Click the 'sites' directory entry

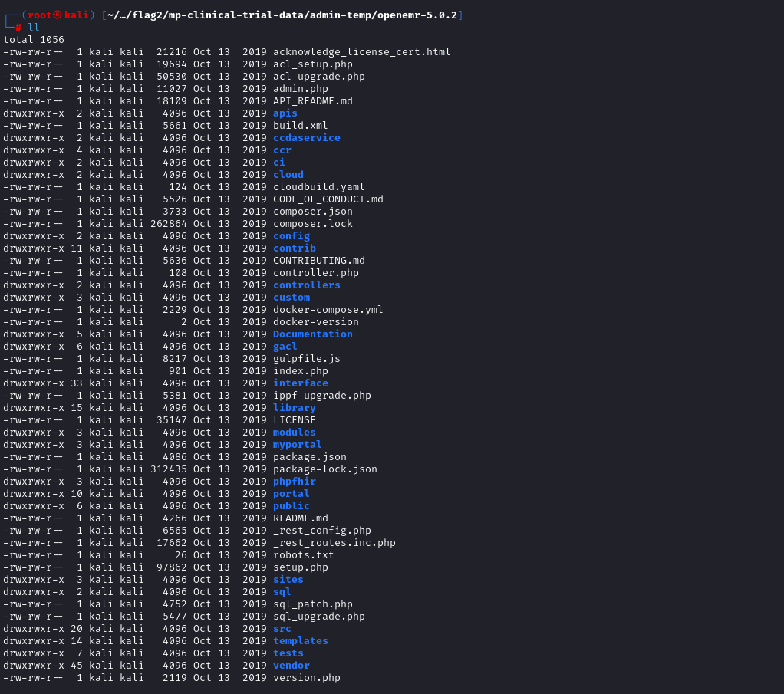click(x=288, y=580)
